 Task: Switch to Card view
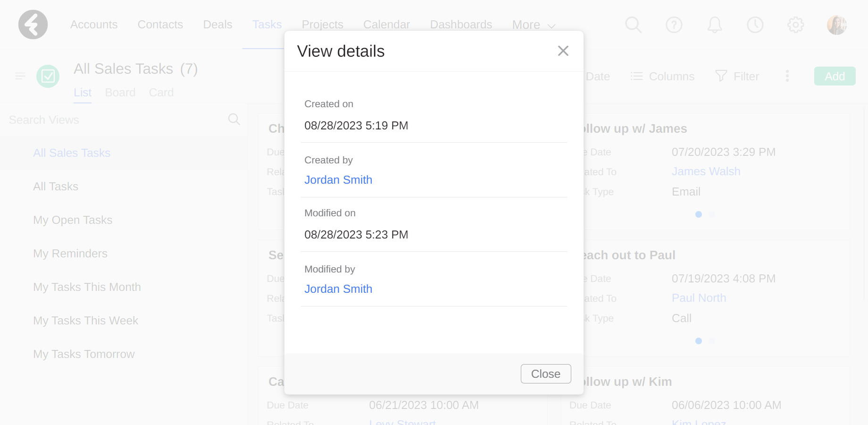click(x=161, y=93)
